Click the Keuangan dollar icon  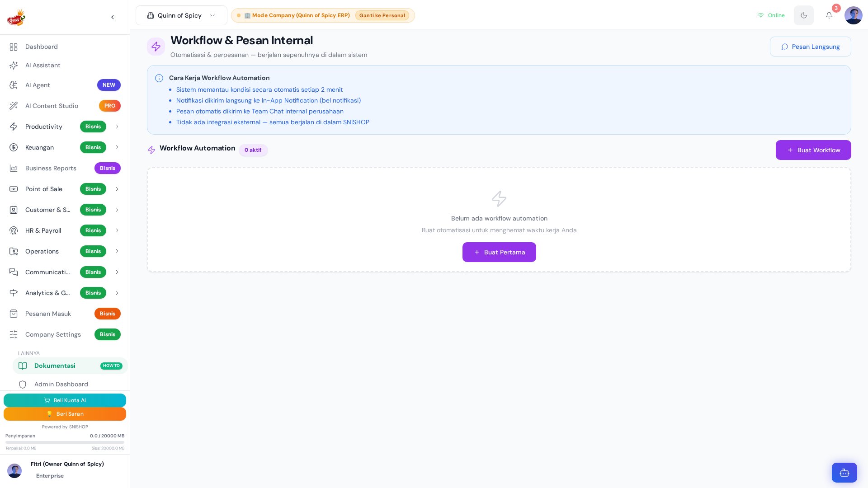point(14,147)
